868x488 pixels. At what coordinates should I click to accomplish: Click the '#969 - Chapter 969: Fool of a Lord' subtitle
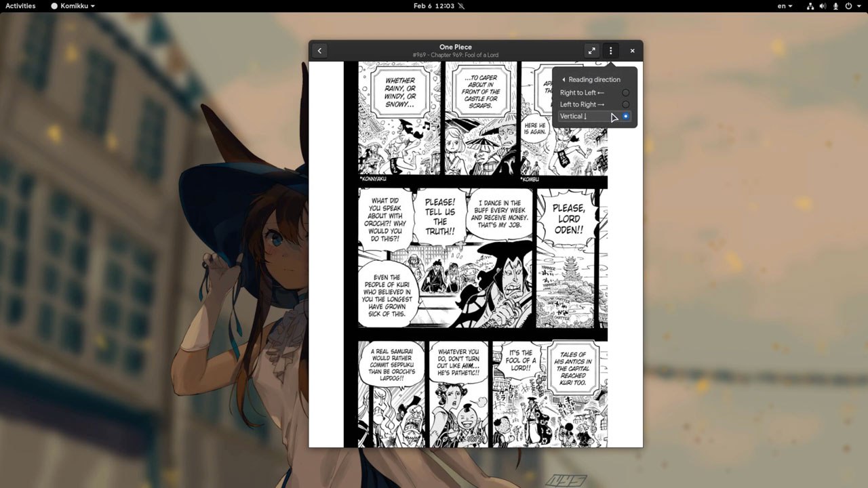pos(455,55)
